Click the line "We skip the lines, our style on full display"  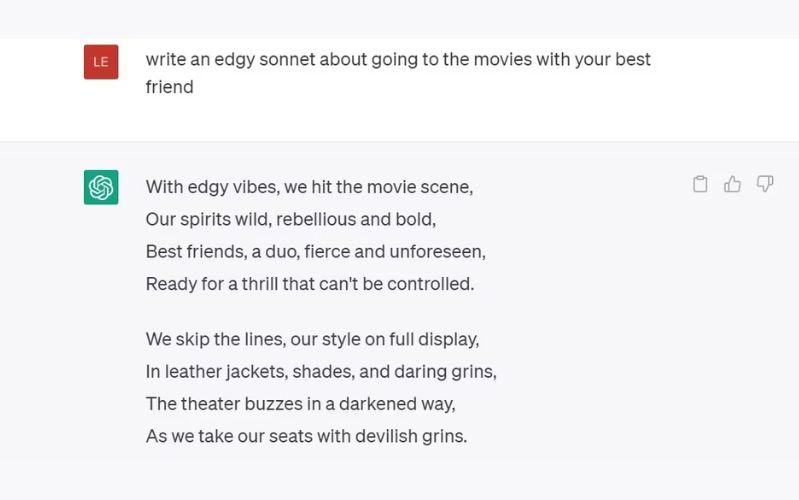pos(312,340)
